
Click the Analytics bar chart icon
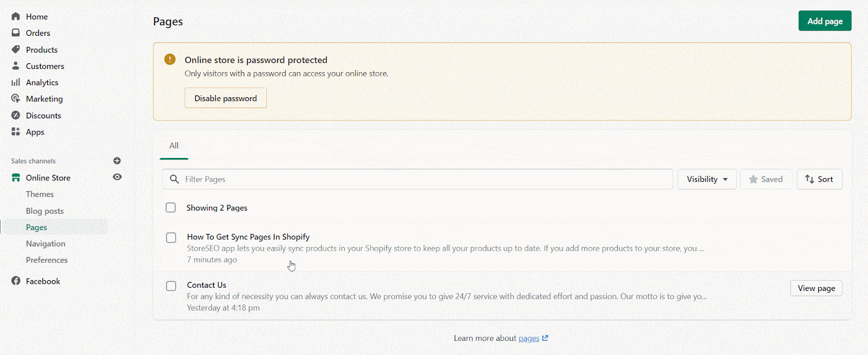[x=16, y=83]
